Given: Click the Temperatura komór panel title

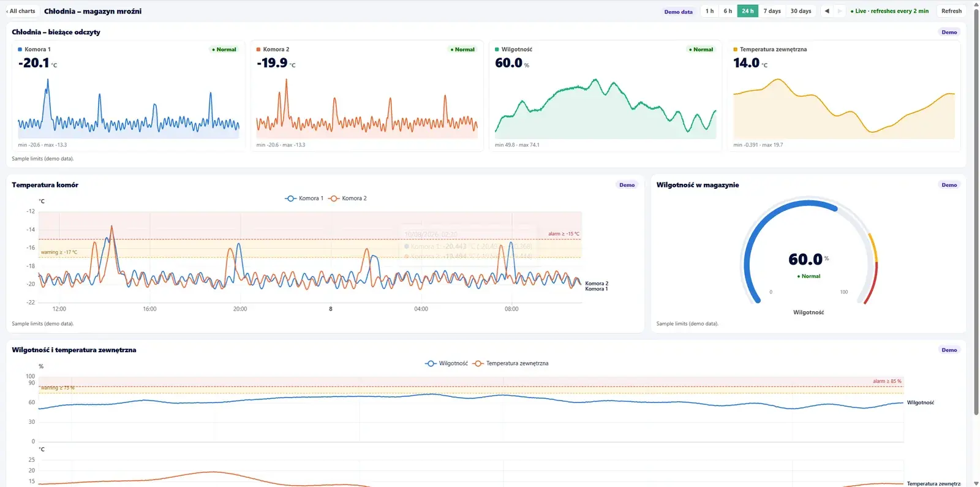Looking at the screenshot, I should pyautogui.click(x=45, y=185).
